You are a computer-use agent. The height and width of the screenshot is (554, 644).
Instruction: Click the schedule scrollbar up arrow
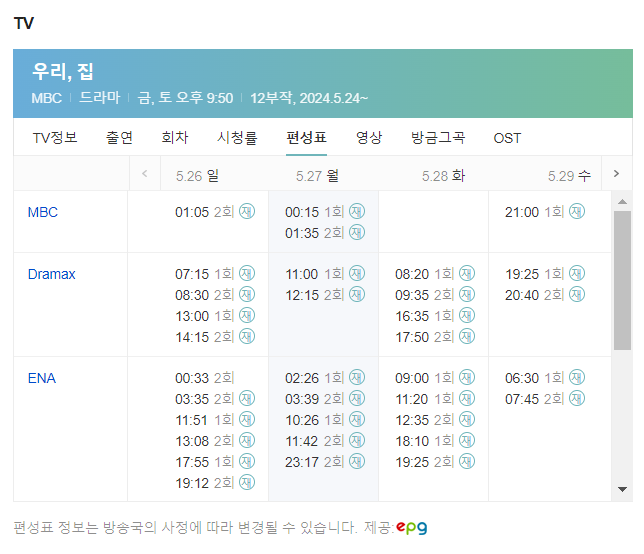pyautogui.click(x=622, y=201)
